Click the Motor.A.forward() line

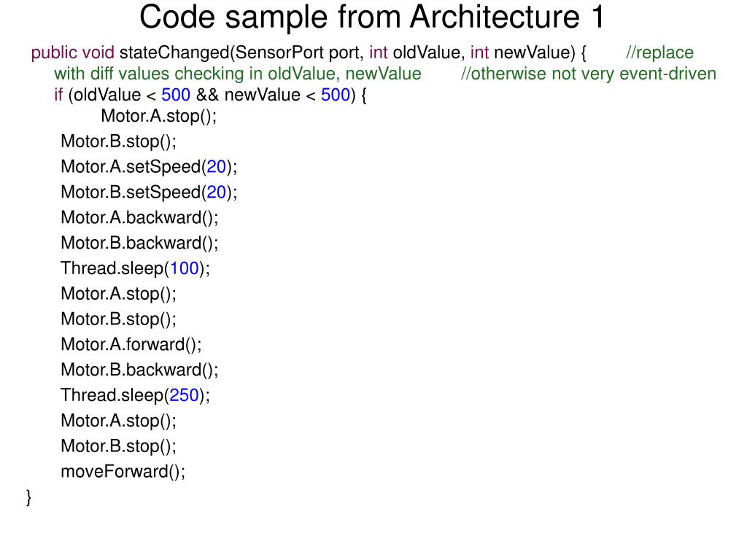131,344
